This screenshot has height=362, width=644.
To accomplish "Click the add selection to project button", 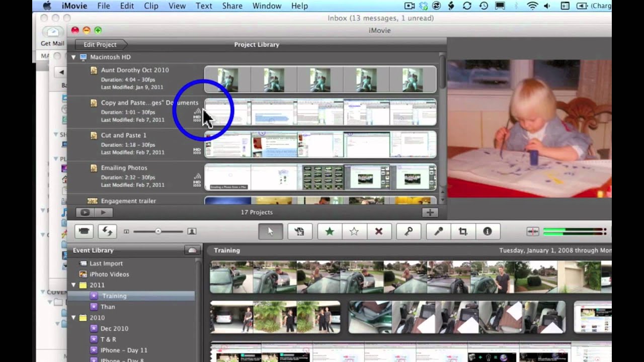I will coord(299,231).
